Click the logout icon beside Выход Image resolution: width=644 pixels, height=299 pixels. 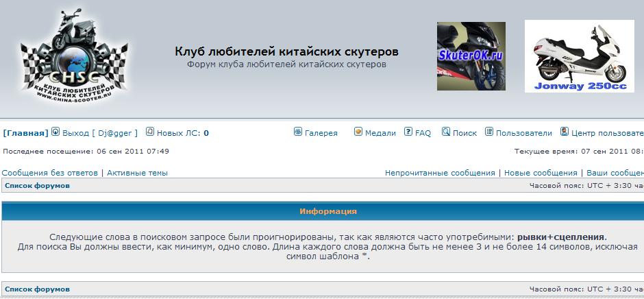click(55, 132)
